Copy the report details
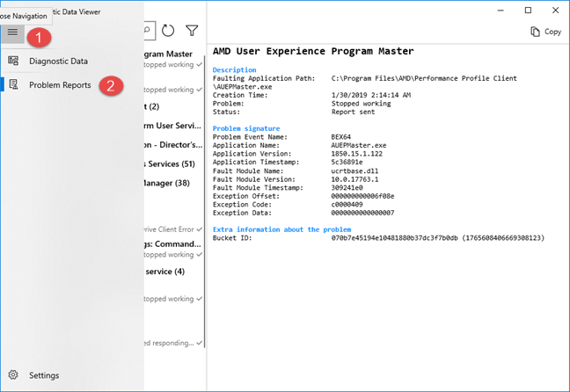Screen dimensions: 570x392 pos(545,32)
